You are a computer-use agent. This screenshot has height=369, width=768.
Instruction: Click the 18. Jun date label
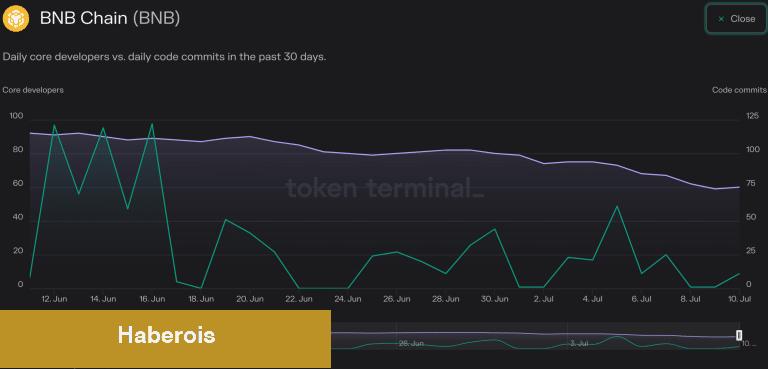(x=201, y=298)
